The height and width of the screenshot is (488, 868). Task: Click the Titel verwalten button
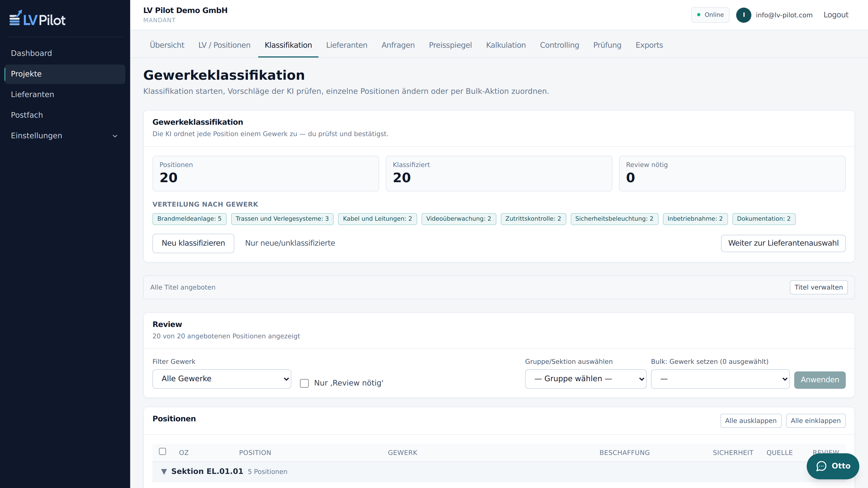click(x=818, y=287)
